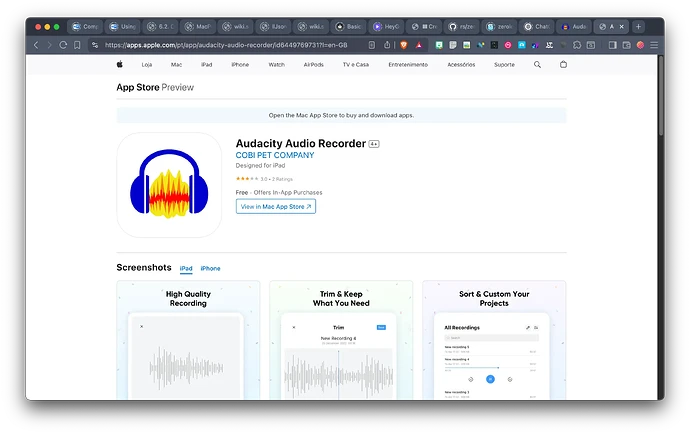
Task: Select the iPad screenshots tab
Action: pyautogui.click(x=186, y=268)
